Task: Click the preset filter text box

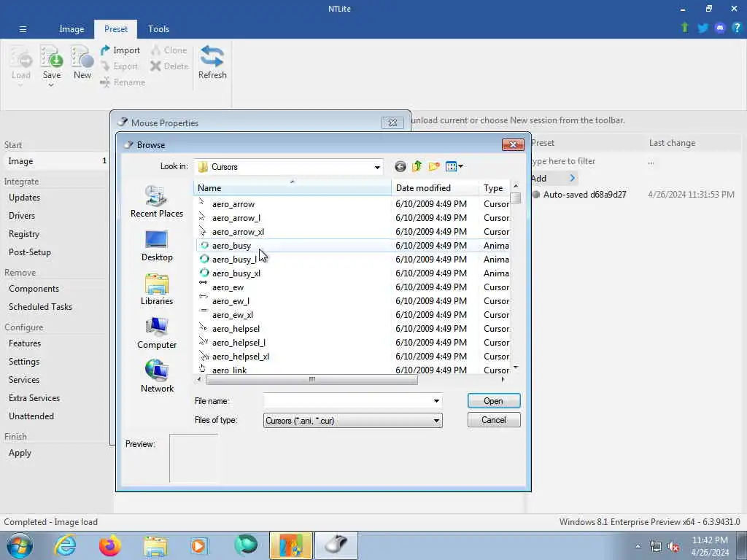Action: (586, 161)
